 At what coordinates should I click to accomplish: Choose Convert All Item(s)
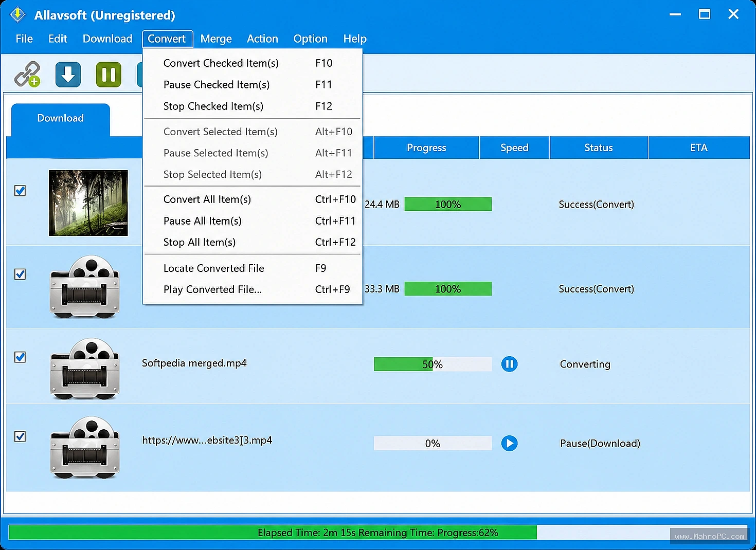[253, 199]
